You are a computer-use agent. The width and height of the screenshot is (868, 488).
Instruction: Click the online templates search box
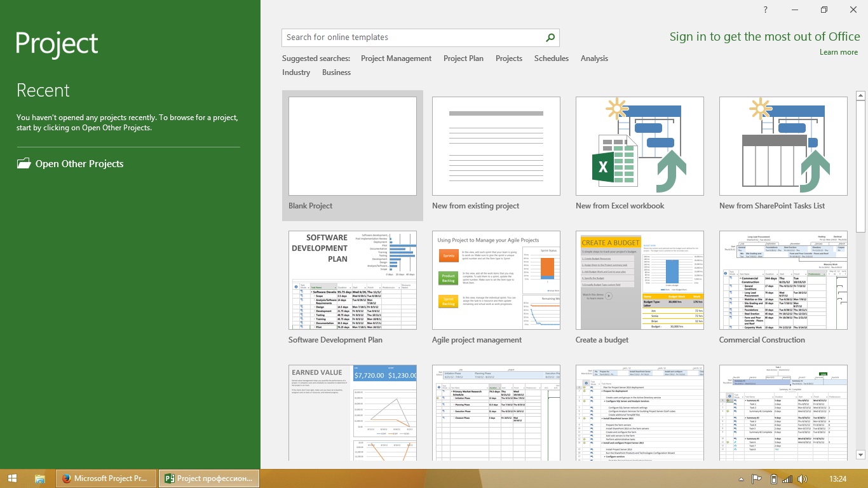[x=413, y=37]
